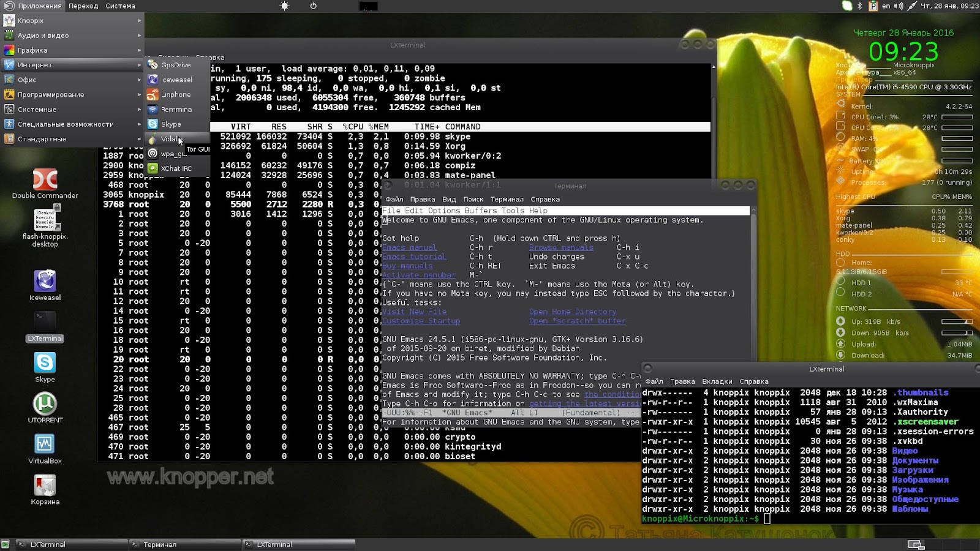The width and height of the screenshot is (980, 551).
Task: Click the Activate menubar link in Emacs
Action: [x=419, y=275]
